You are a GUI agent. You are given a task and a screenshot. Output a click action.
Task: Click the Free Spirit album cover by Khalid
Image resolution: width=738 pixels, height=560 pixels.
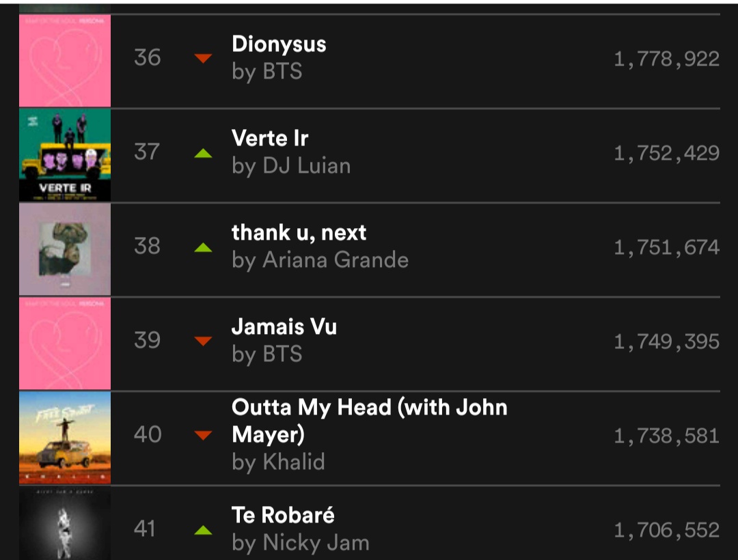point(65,438)
